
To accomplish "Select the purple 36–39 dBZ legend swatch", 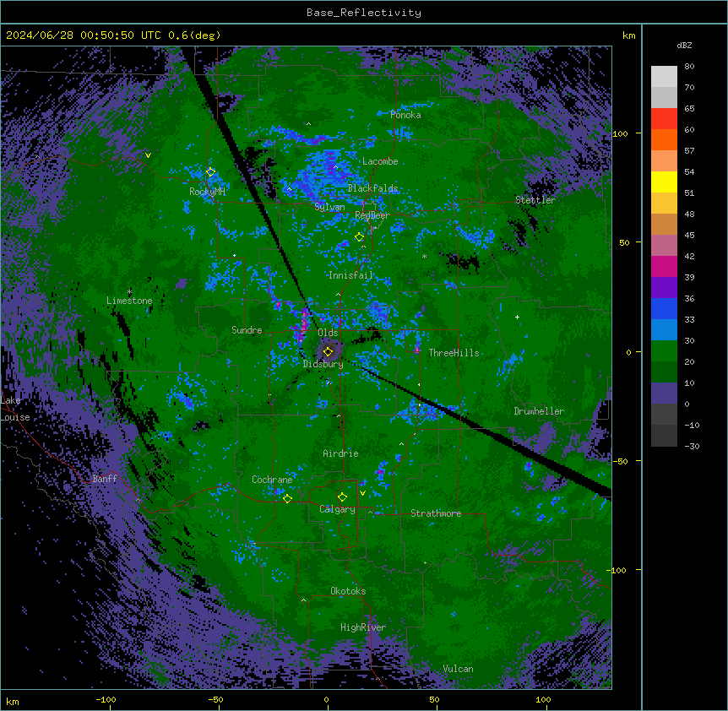I will click(664, 288).
